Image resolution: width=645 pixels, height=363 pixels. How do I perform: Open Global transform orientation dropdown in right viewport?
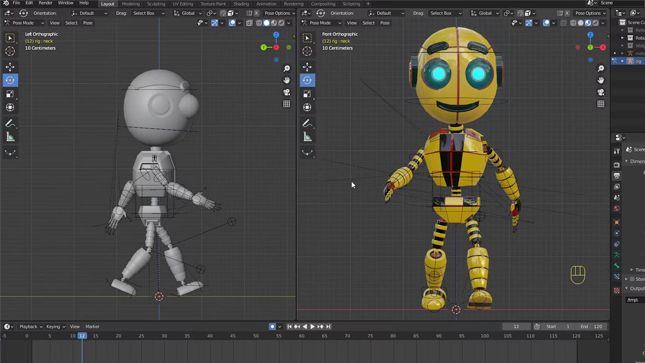[485, 13]
